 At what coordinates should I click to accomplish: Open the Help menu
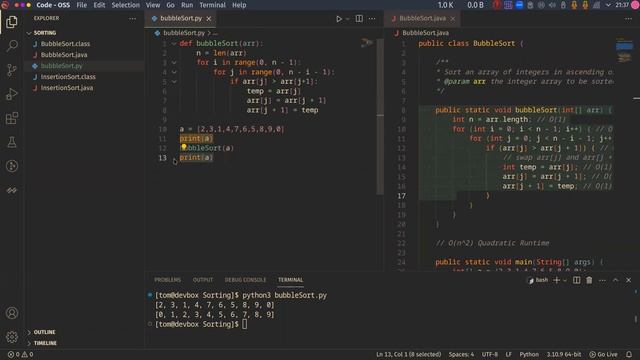point(239,5)
